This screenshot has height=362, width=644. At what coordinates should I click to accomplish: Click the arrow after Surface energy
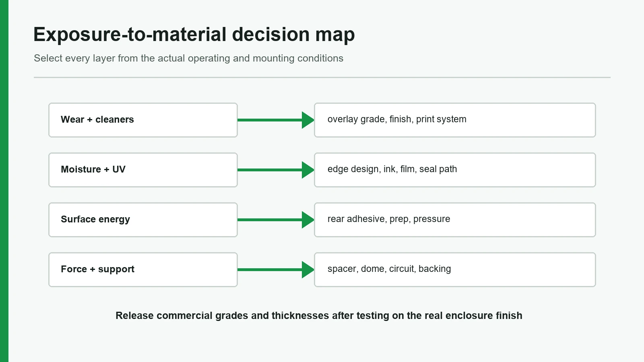276,220
